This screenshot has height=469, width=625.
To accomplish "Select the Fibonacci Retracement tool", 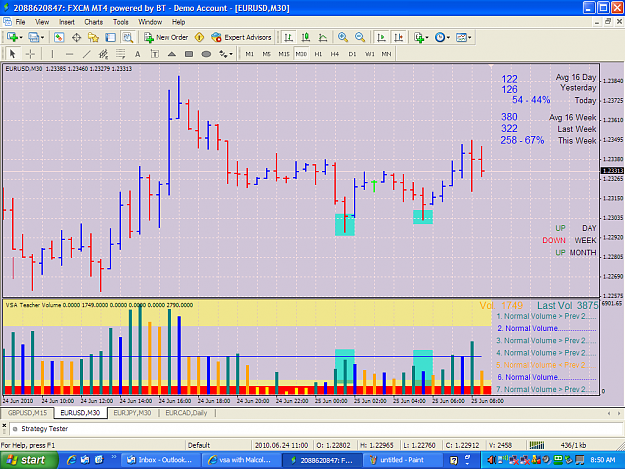I will point(120,54).
